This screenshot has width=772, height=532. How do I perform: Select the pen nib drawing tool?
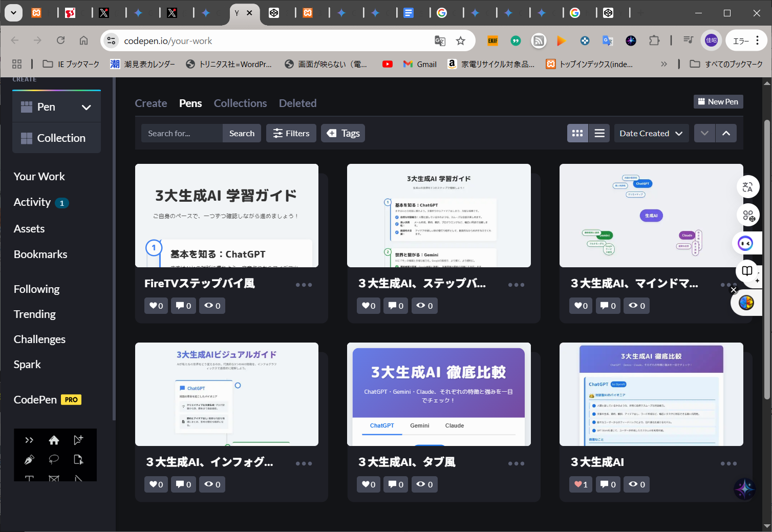click(x=29, y=460)
